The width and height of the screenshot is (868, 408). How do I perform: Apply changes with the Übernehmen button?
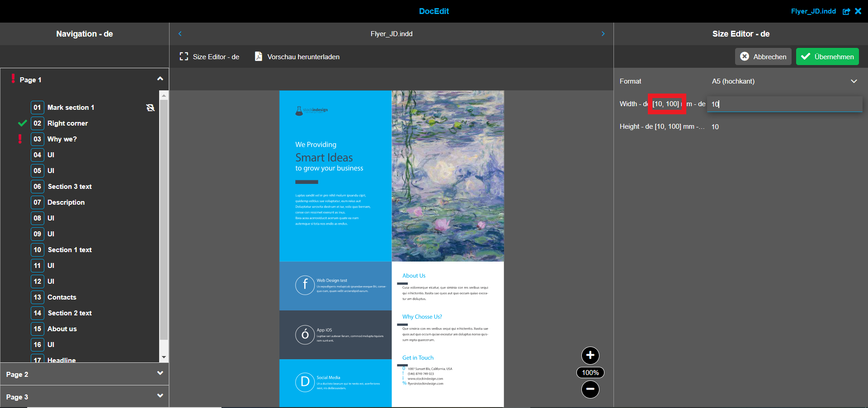(827, 56)
